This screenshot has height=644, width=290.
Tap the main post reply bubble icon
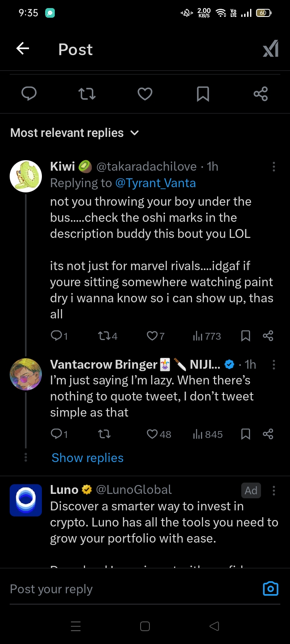click(x=29, y=94)
